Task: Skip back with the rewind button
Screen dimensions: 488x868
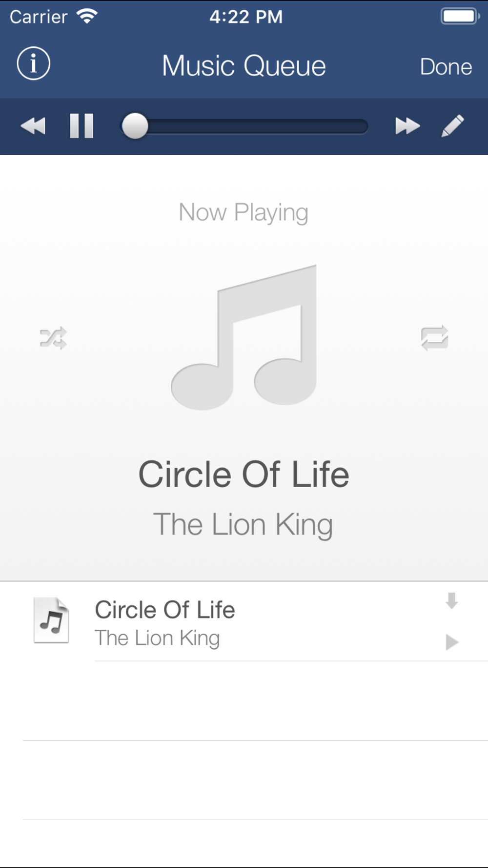Action: point(33,126)
